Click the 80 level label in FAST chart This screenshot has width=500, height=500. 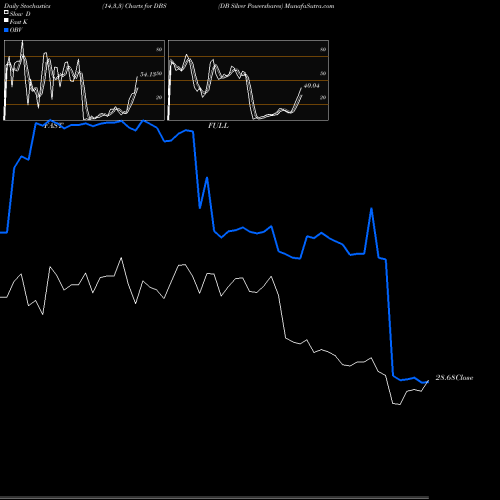[159, 49]
